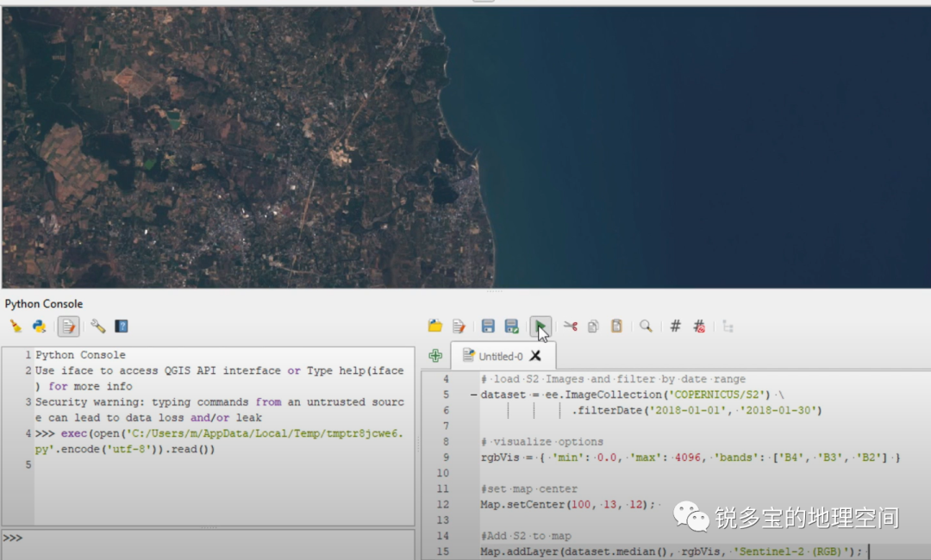
Task: Click the Save As script icon
Action: click(512, 326)
